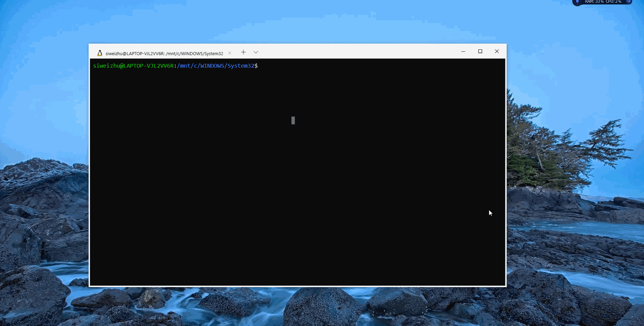
Task: Select the power connector icon in the top-right widget
Action: pos(577,2)
